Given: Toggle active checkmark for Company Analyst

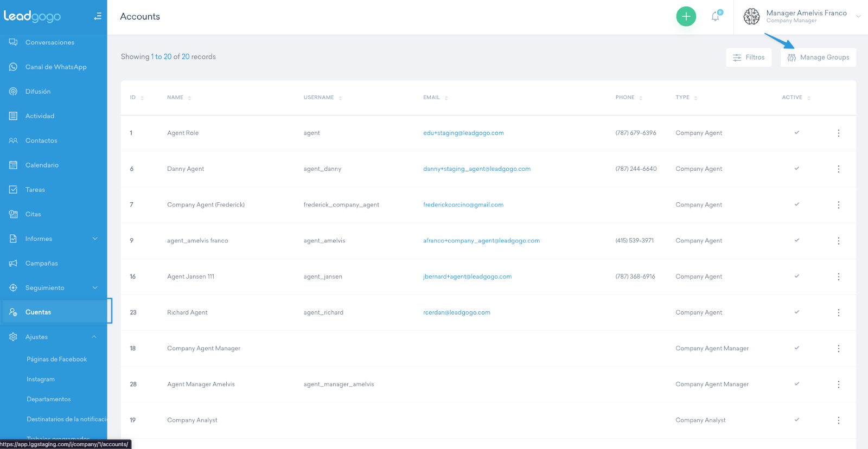Looking at the screenshot, I should click(796, 420).
